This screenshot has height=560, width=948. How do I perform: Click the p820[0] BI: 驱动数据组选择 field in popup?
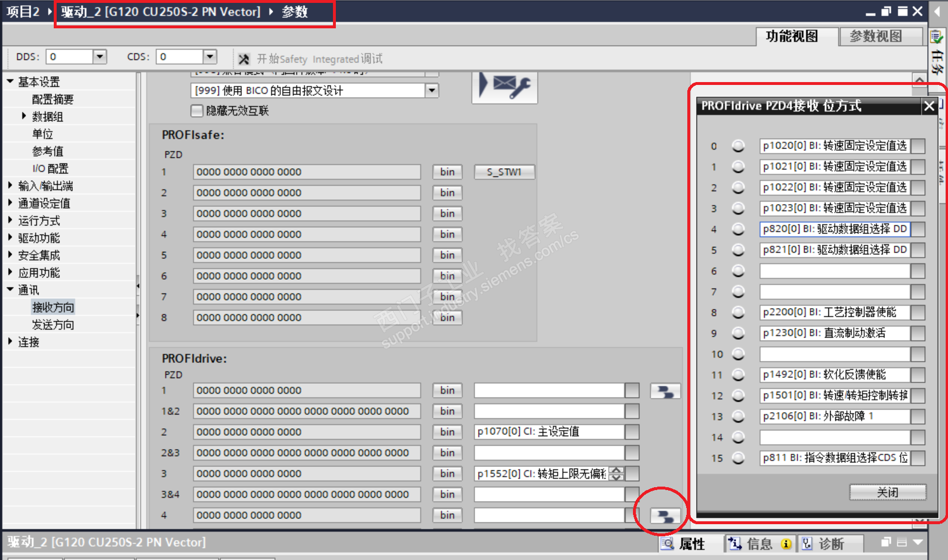pos(835,229)
